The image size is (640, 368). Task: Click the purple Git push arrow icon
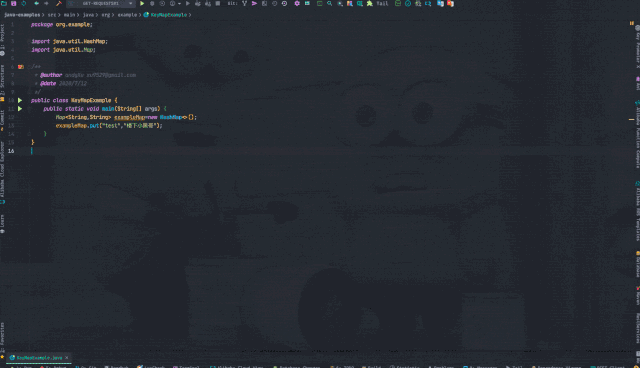point(254,3)
